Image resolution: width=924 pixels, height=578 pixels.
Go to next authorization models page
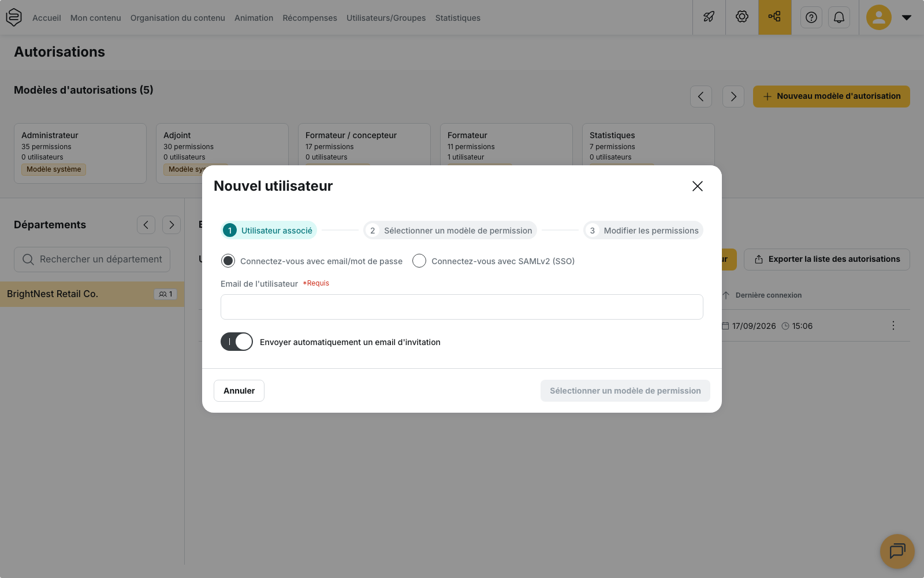click(733, 97)
